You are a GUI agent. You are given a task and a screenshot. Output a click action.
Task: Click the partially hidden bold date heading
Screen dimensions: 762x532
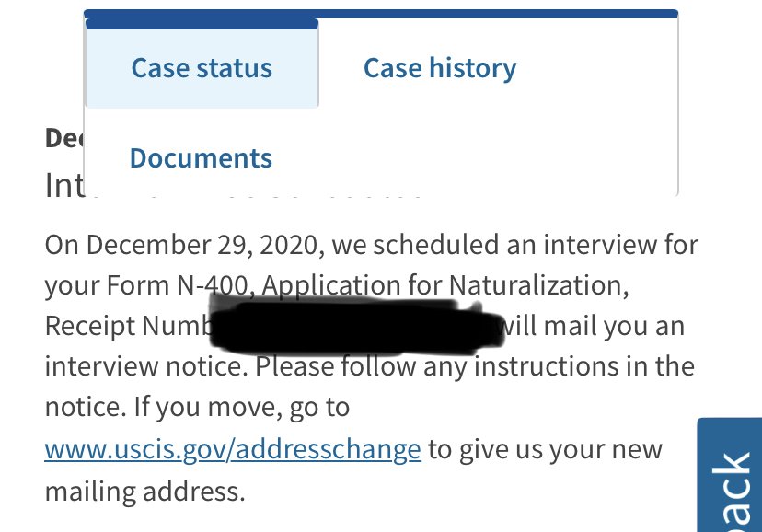[63, 138]
